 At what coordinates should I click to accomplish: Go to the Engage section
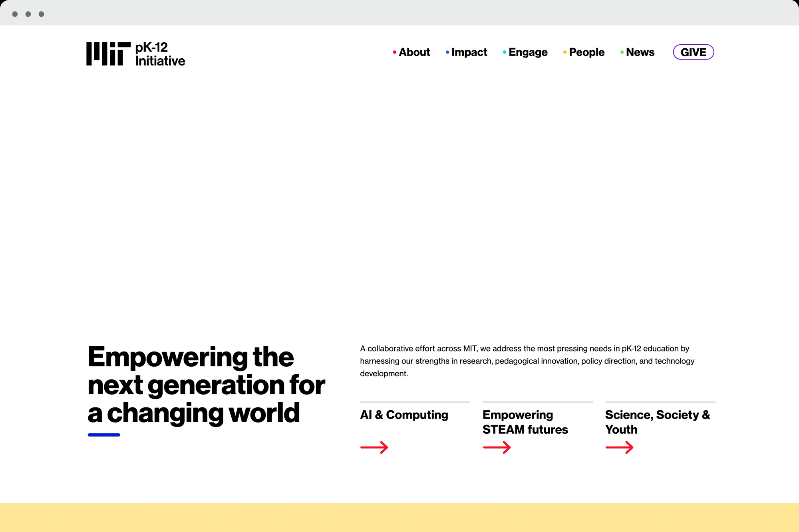(x=528, y=52)
